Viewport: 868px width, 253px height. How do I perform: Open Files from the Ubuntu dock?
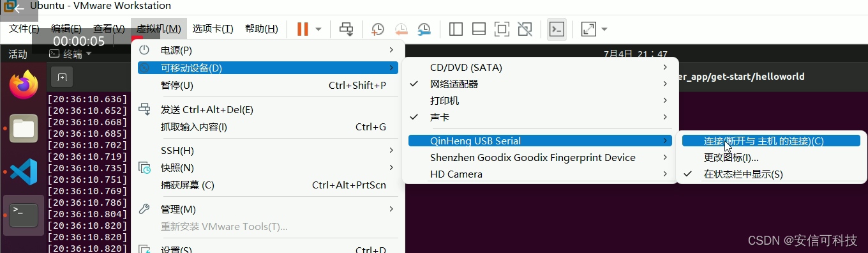[24, 128]
